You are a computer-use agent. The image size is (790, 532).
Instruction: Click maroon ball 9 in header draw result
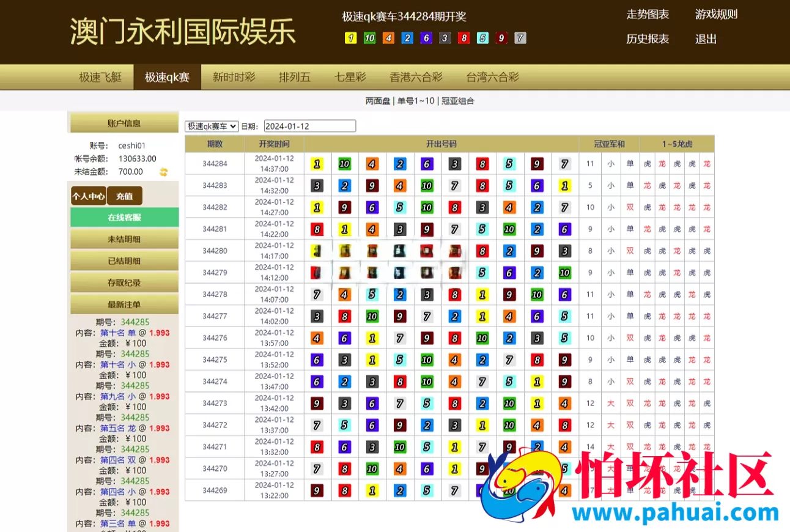(501, 38)
